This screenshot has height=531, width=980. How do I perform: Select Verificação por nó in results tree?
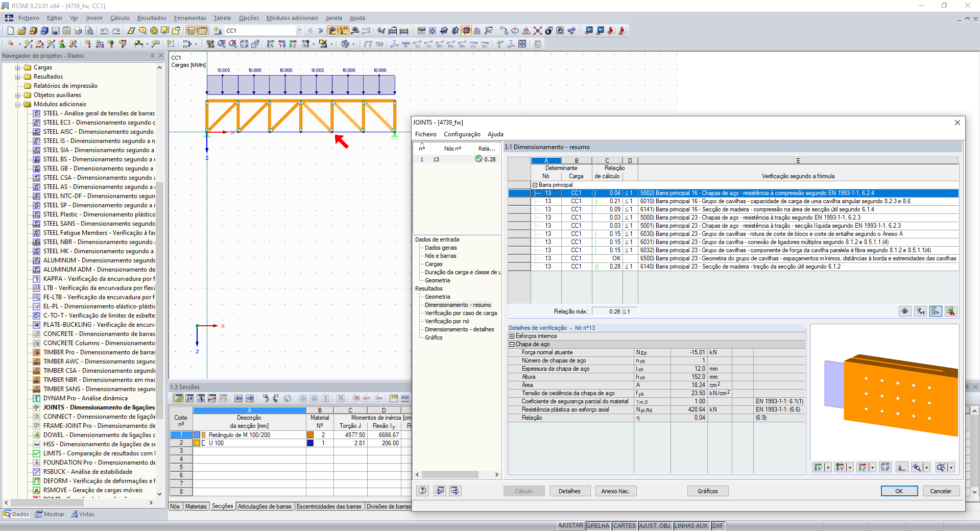[446, 321]
